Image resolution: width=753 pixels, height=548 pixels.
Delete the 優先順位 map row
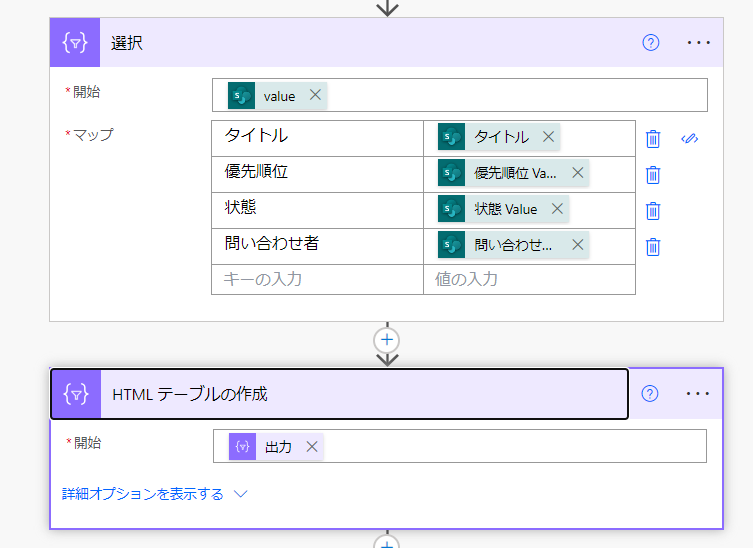(653, 175)
